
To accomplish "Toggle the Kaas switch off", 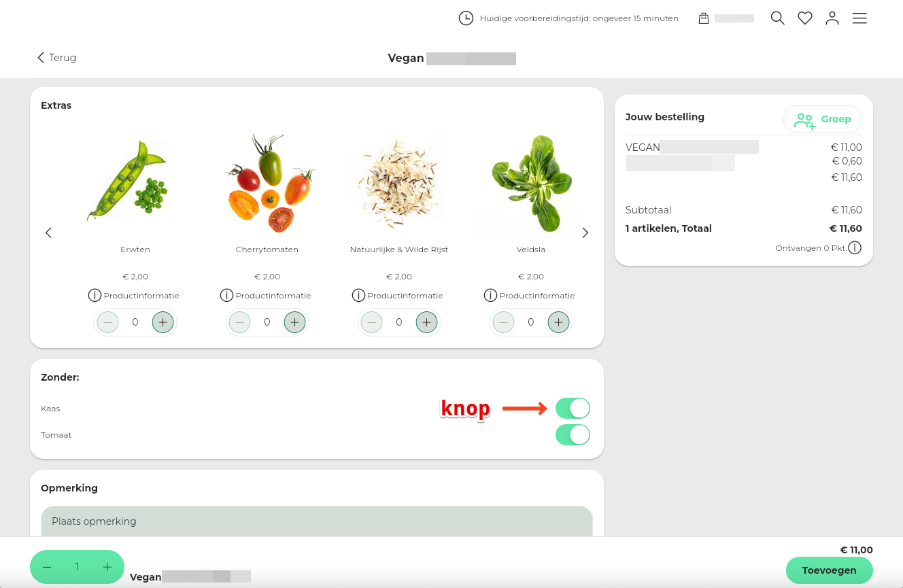I will coord(573,409).
